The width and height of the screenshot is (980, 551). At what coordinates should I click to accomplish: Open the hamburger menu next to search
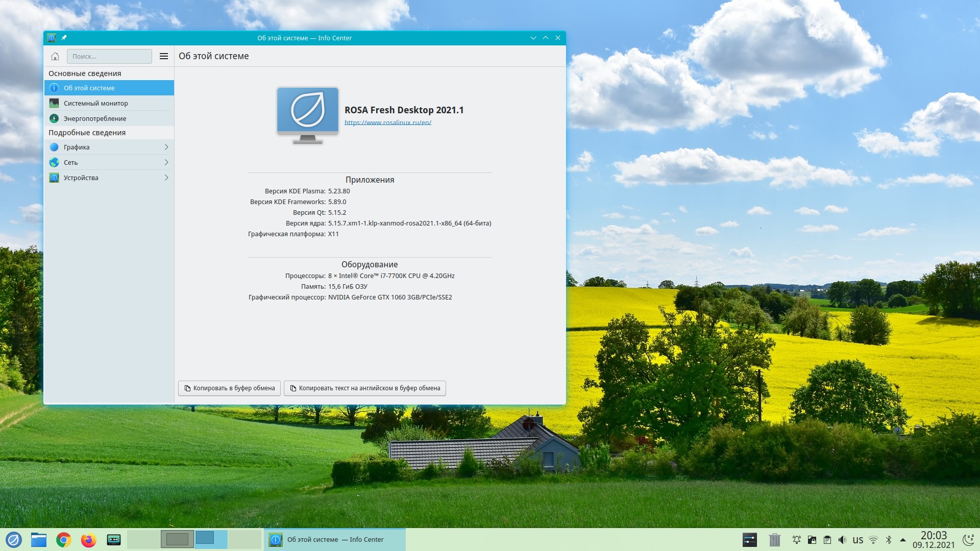164,56
